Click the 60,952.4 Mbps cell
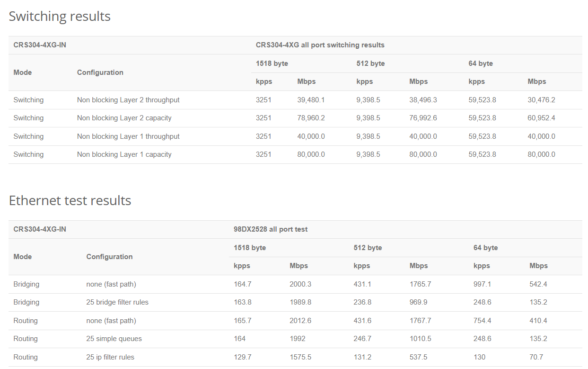588x369 pixels. coord(541,118)
